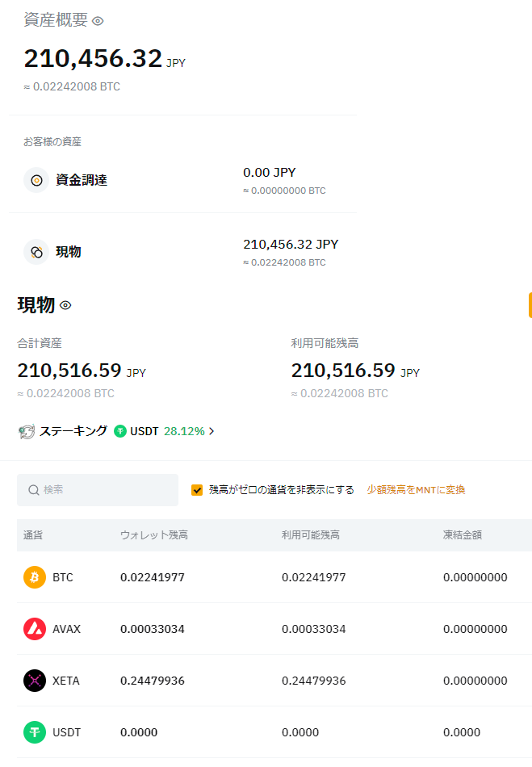Image resolution: width=532 pixels, height=767 pixels.
Task: Toggle visibility eye next to 資産概要
Action: click(x=98, y=21)
